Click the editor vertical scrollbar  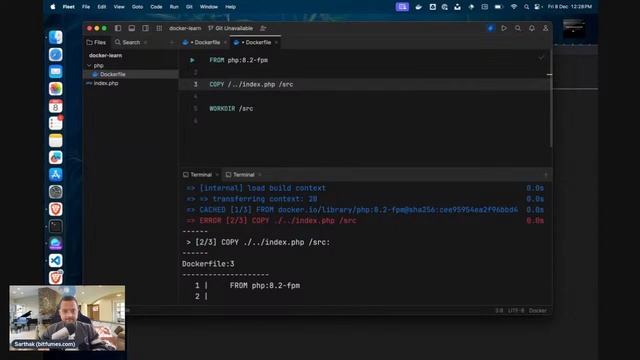click(550, 98)
